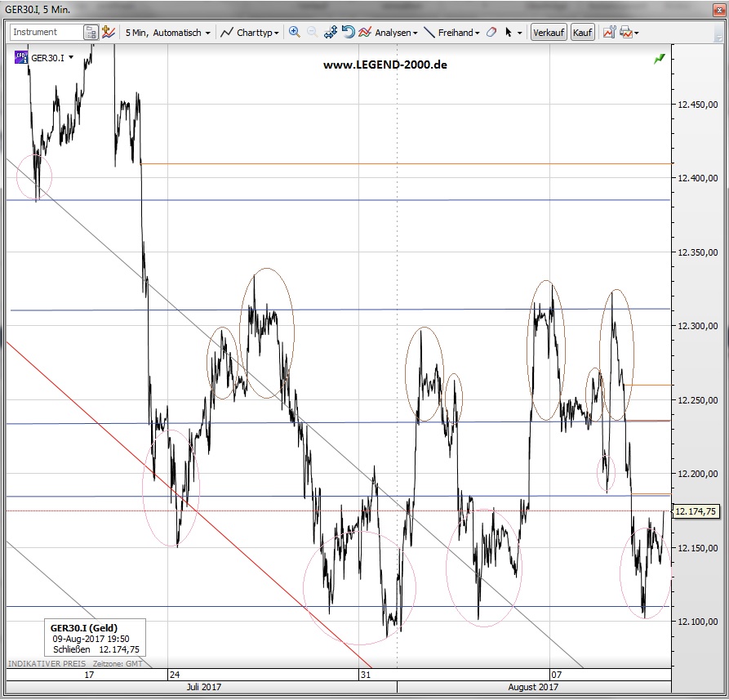This screenshot has height=700, width=729.
Task: Select the Freihand line drawing icon
Action: pyautogui.click(x=430, y=33)
